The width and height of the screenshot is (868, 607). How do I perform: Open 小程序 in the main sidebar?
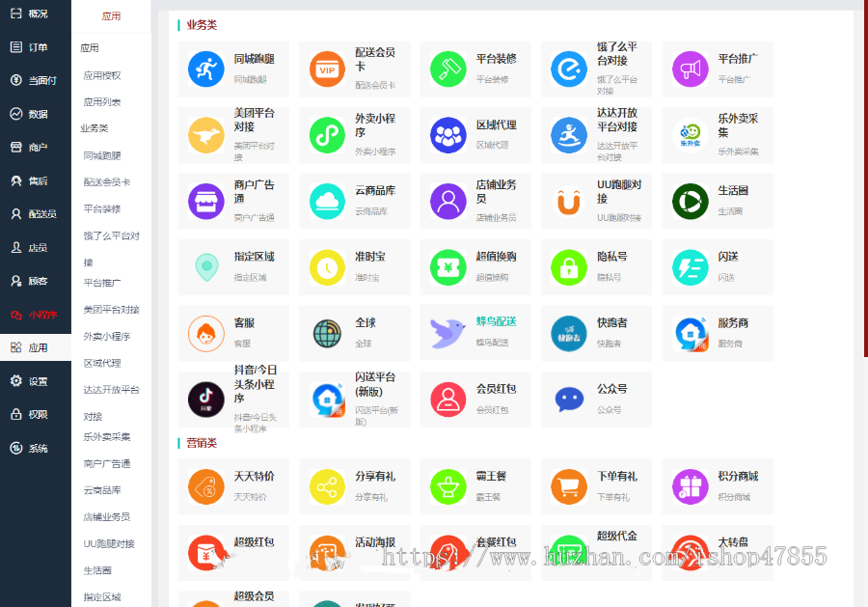[x=36, y=315]
